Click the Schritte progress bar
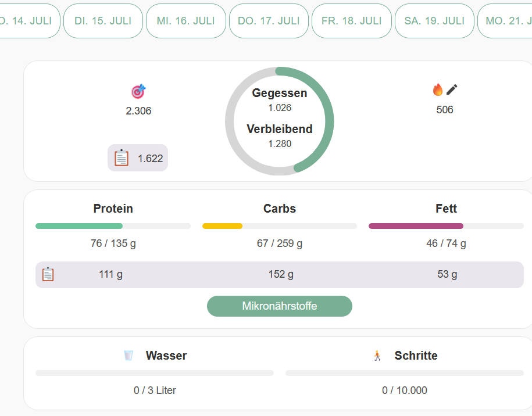 tap(404, 373)
